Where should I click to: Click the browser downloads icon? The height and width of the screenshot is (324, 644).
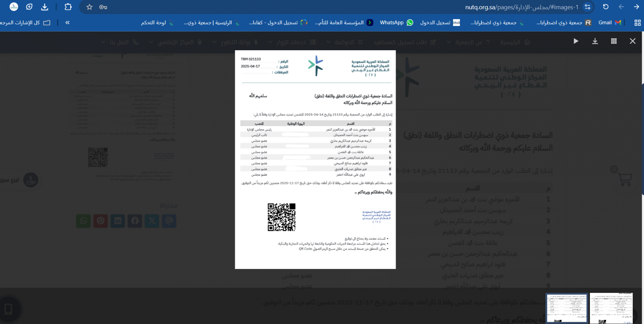[x=45, y=7]
